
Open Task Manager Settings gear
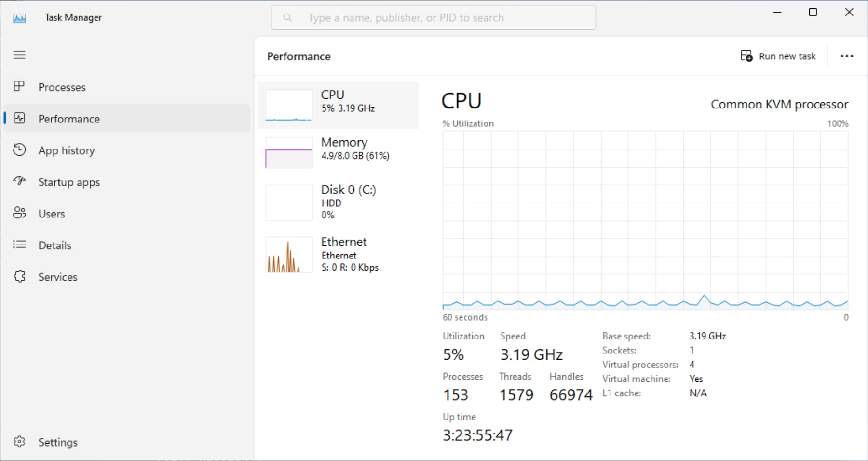coord(19,442)
